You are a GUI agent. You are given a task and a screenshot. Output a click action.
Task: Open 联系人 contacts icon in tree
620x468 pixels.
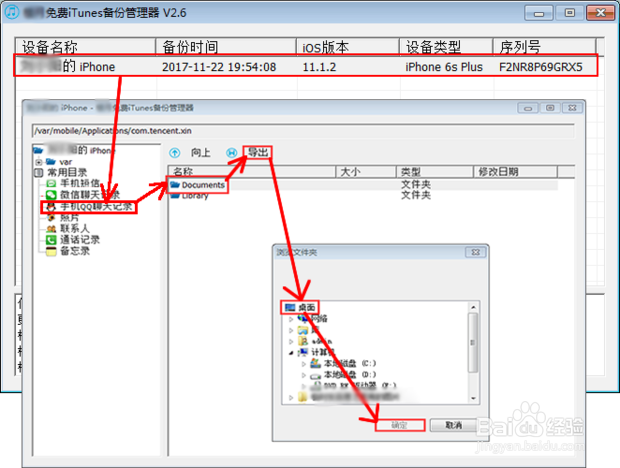click(x=51, y=228)
